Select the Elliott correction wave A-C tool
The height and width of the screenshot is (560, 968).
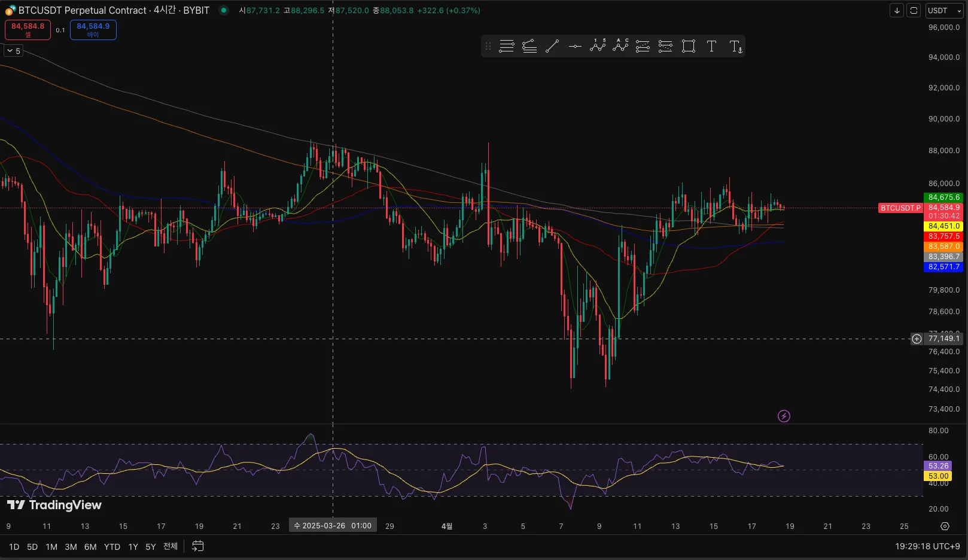pyautogui.click(x=620, y=46)
